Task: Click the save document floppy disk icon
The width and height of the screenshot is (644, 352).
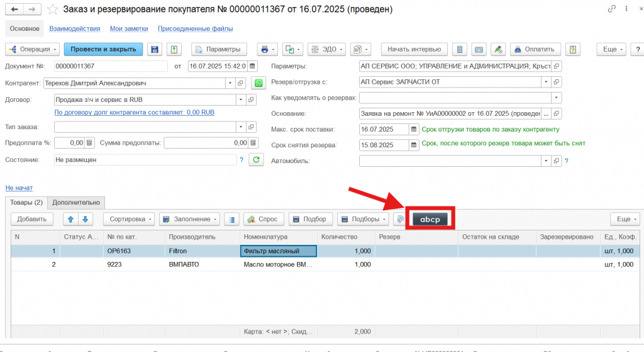Action: (x=155, y=49)
